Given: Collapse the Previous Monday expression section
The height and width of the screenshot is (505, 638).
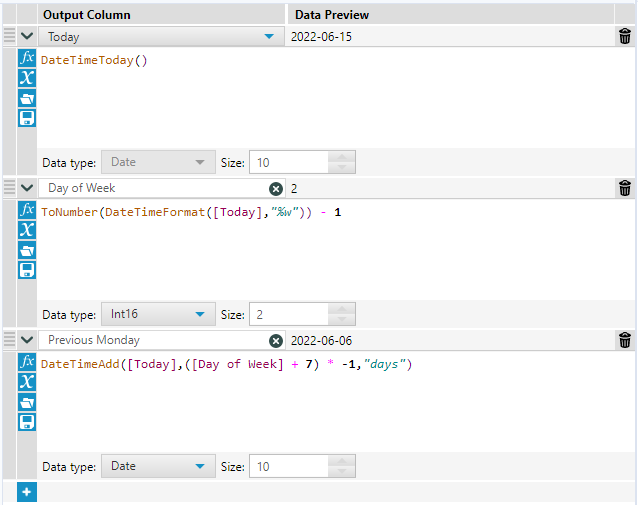Looking at the screenshot, I should click(27, 340).
